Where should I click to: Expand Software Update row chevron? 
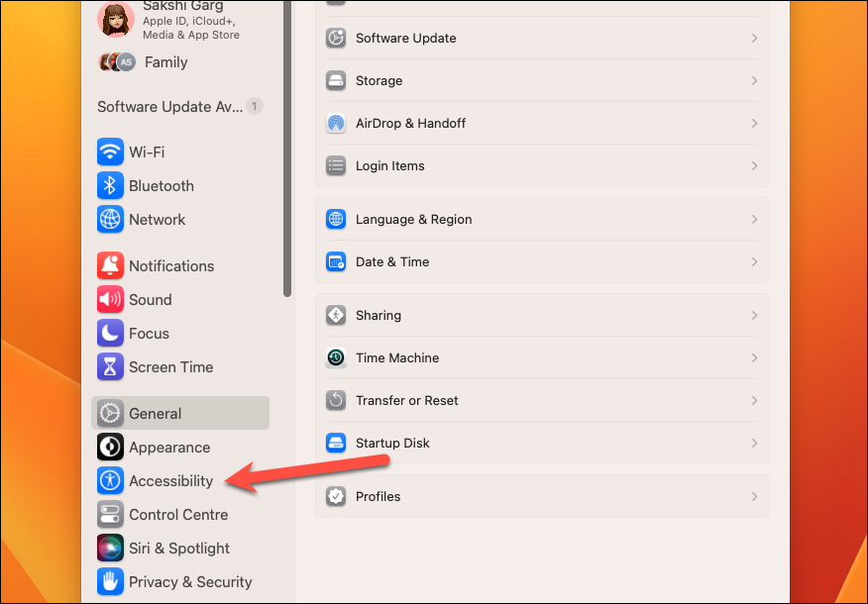[754, 39]
